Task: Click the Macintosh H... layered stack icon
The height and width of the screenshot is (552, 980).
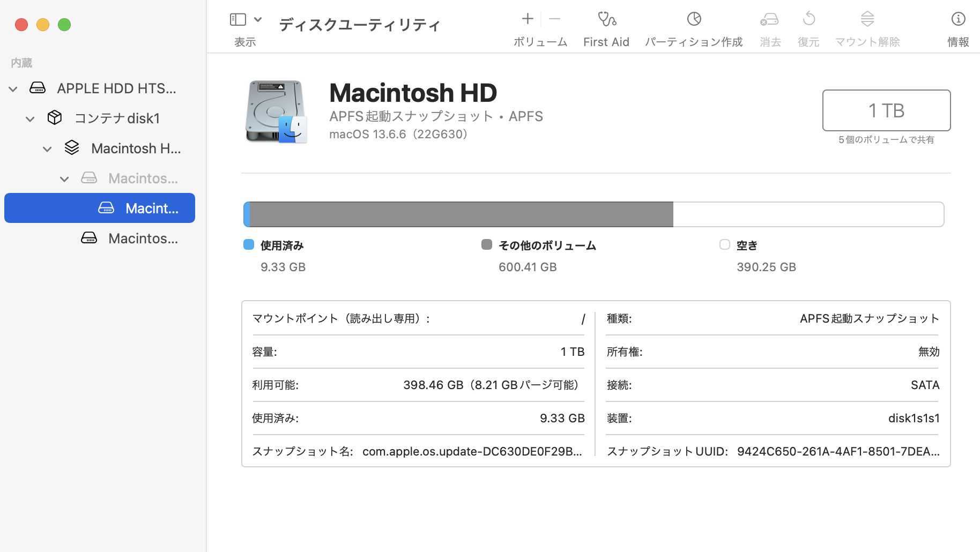Action: [x=72, y=147]
